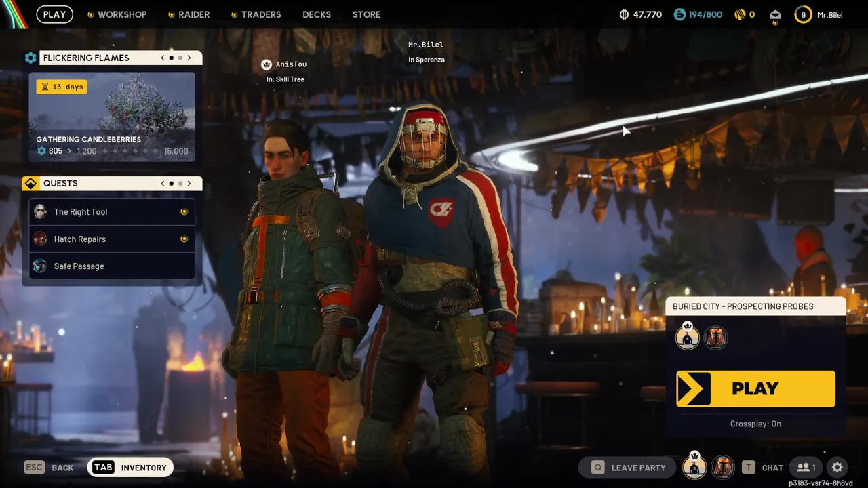Screen dimensions: 868x488
Task: Toggle Crossplay: On setting
Action: pyautogui.click(x=755, y=424)
